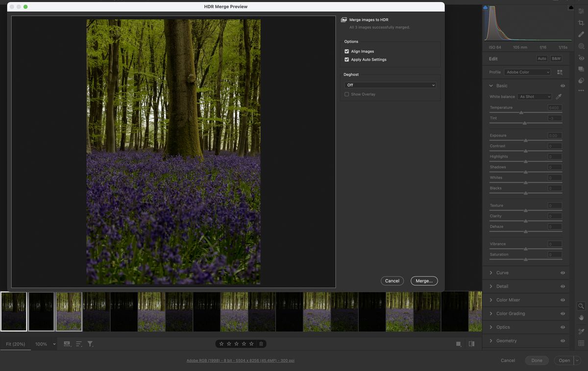Open the Profile Browser grid icon
This screenshot has width=588, height=371.
click(560, 72)
